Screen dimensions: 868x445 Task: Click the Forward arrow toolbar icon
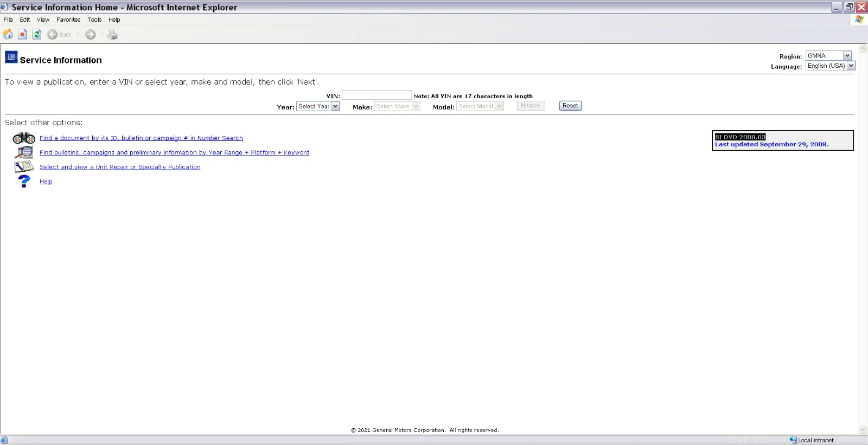tap(91, 35)
